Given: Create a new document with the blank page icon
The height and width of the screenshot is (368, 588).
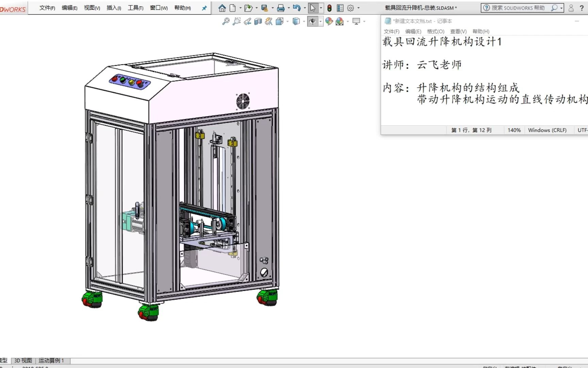Looking at the screenshot, I should click(x=233, y=8).
